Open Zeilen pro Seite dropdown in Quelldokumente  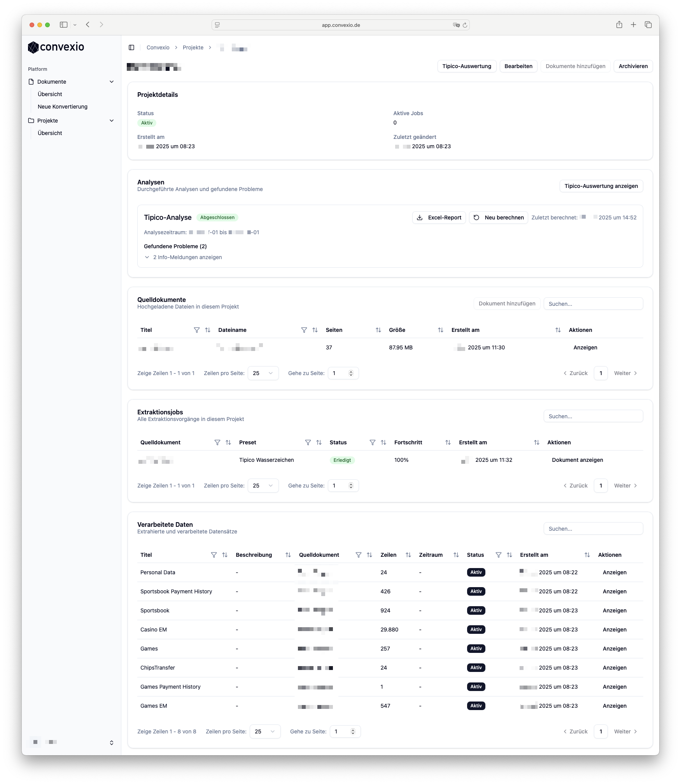click(263, 373)
